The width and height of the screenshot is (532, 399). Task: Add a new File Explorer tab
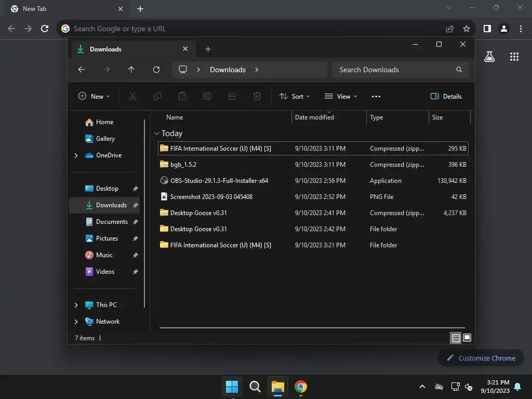pyautogui.click(x=208, y=49)
